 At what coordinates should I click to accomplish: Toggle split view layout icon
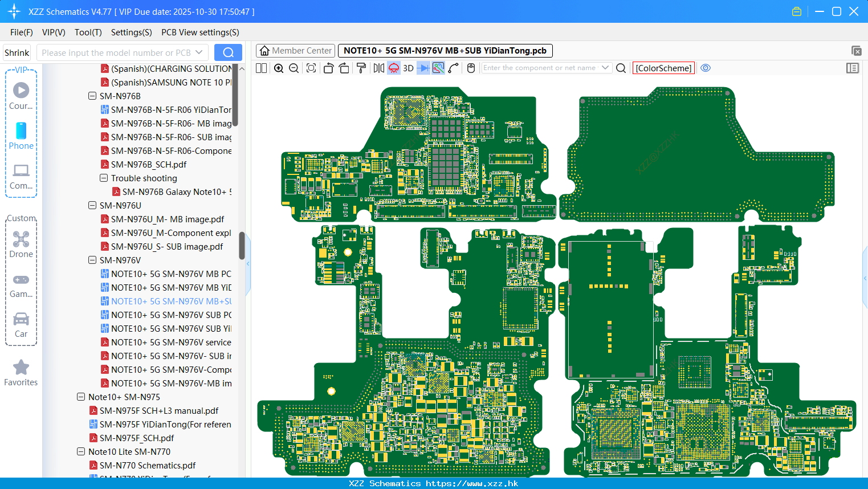pyautogui.click(x=262, y=68)
